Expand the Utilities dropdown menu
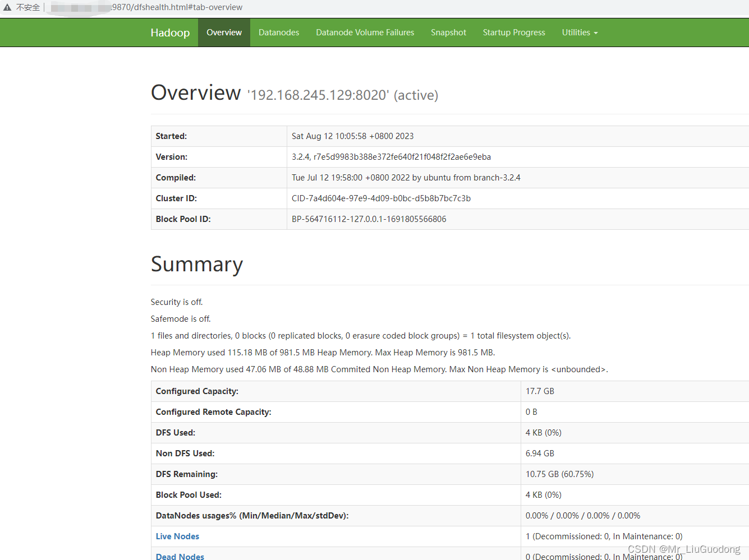The width and height of the screenshot is (749, 560). coord(580,33)
